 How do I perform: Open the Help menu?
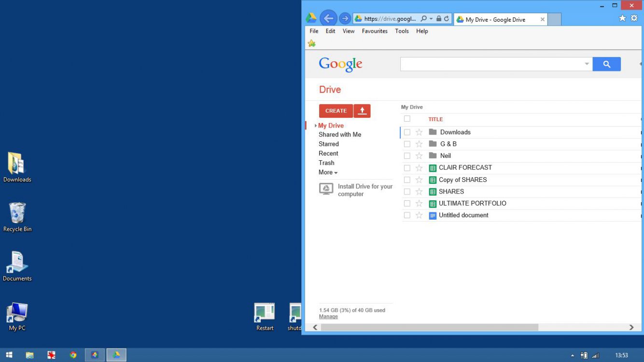tap(422, 31)
